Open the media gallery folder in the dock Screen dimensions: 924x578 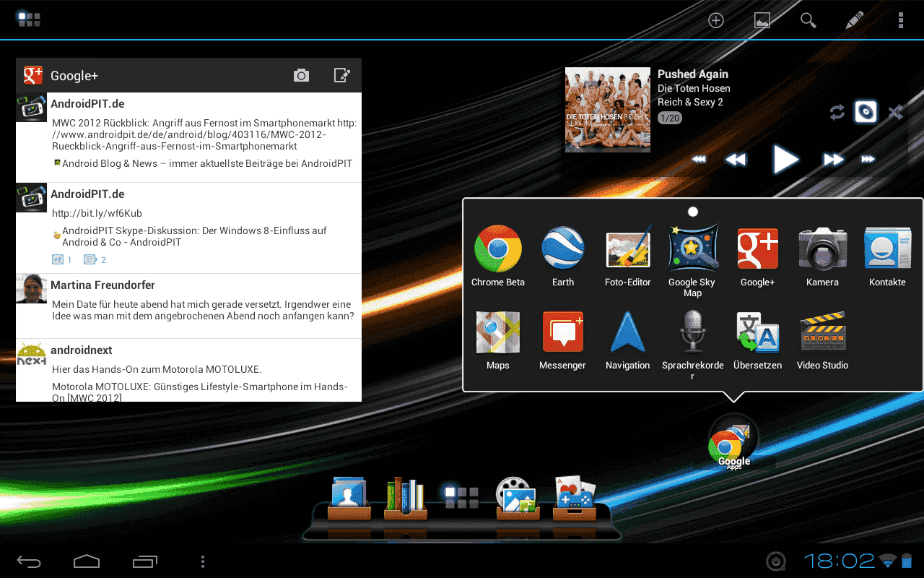[x=518, y=499]
